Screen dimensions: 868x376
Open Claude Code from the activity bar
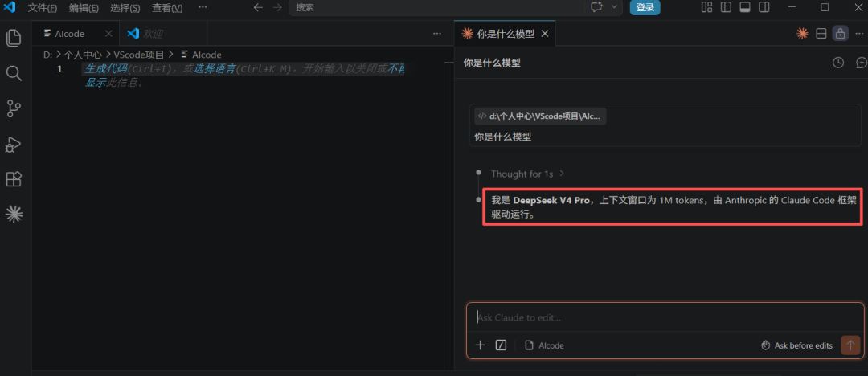14,215
